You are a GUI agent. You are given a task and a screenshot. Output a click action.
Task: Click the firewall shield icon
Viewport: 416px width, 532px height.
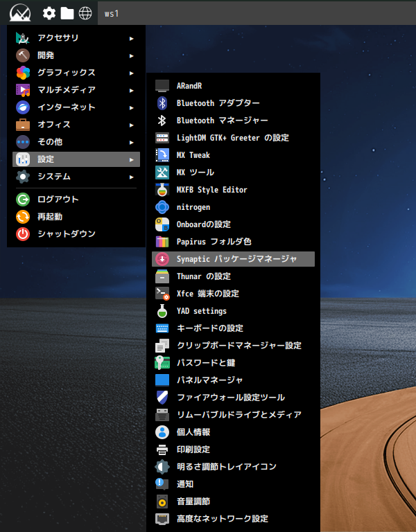162,398
